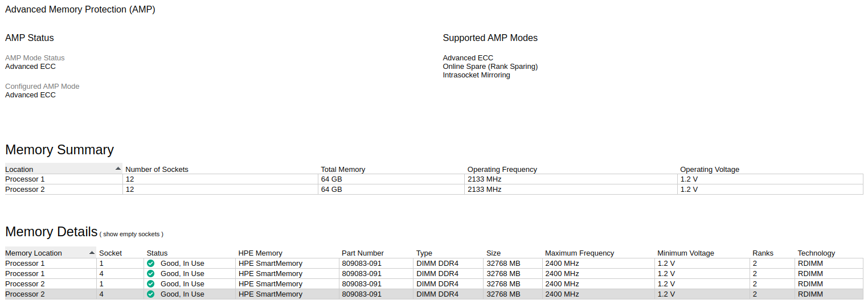Click the Memory Summary Location sort arrow

coord(118,169)
